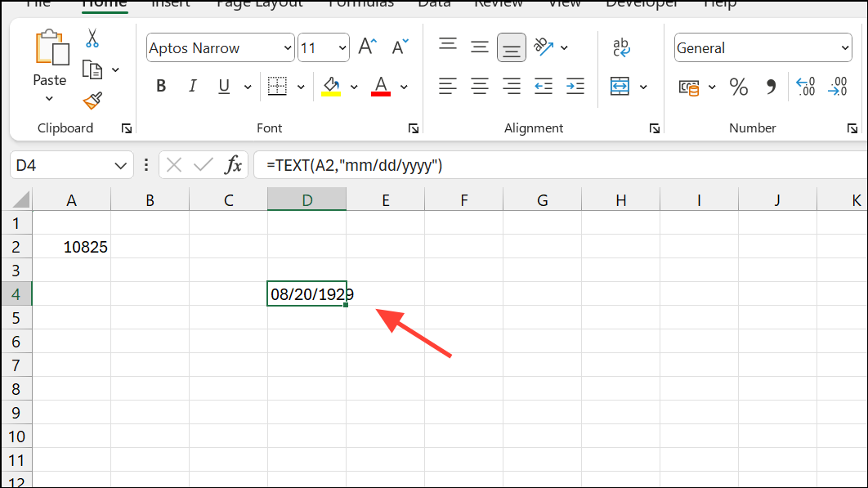868x488 pixels.
Task: Click the Increase Decimal icon
Action: pos(804,87)
